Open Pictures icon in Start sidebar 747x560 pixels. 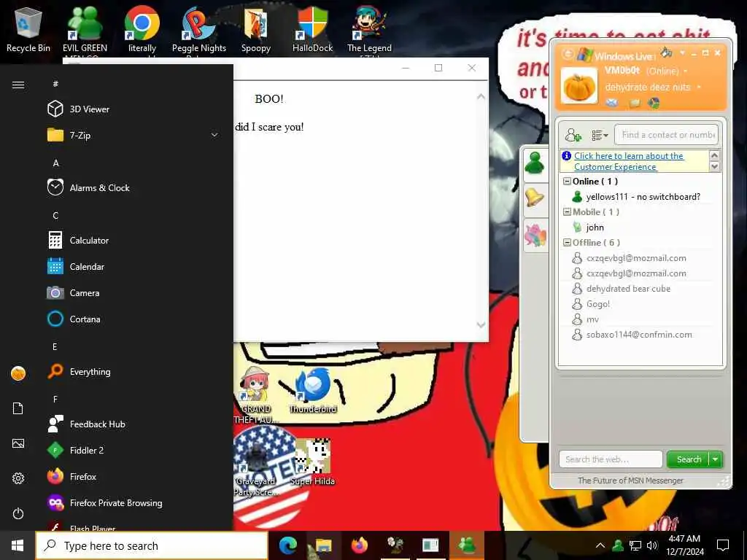(x=18, y=443)
